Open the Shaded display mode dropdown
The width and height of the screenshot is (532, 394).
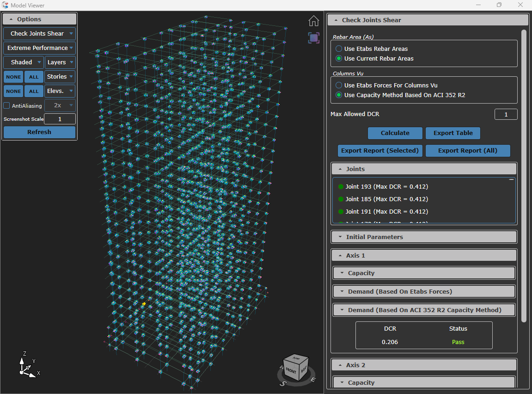click(24, 62)
